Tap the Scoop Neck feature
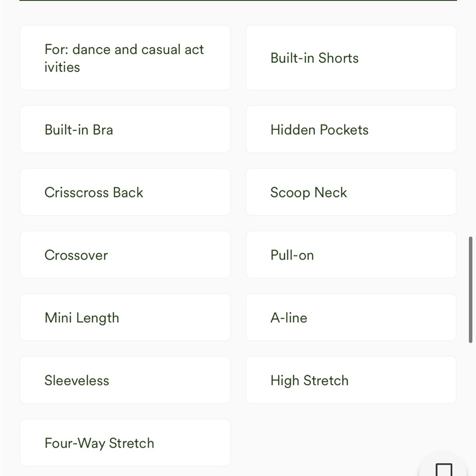 point(351,192)
